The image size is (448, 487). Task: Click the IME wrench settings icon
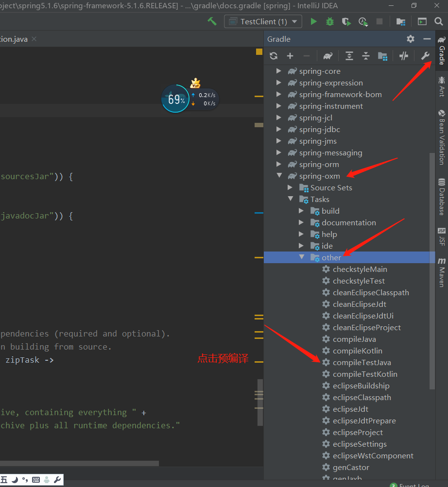(x=57, y=480)
